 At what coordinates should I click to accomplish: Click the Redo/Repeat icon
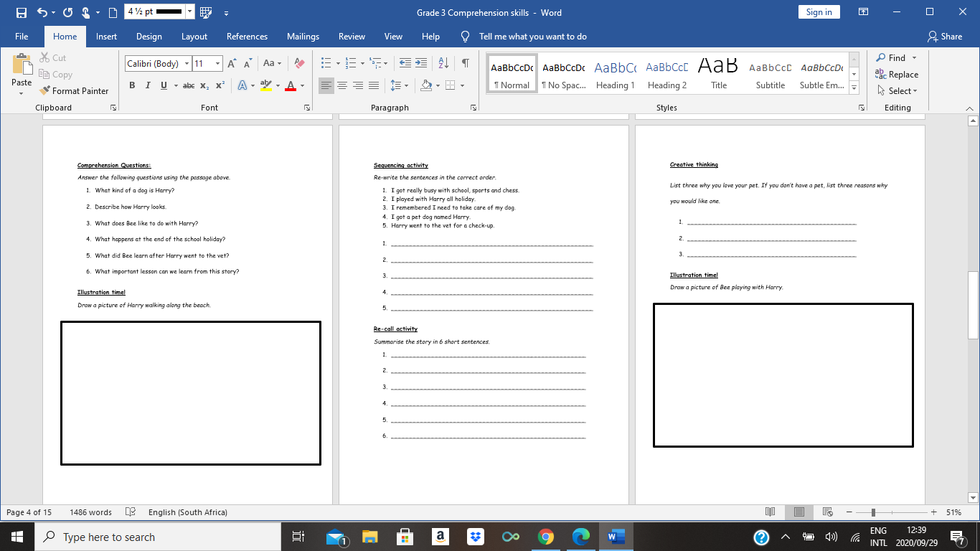[68, 12]
